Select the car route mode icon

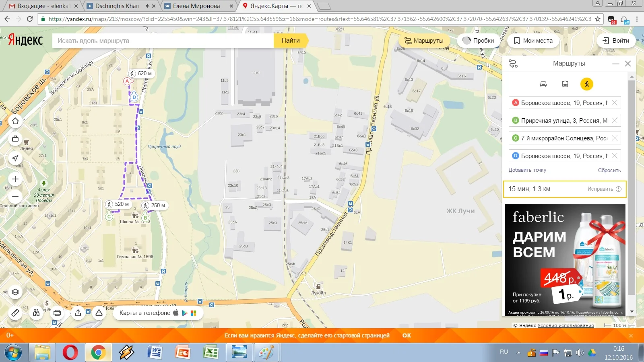(x=543, y=84)
